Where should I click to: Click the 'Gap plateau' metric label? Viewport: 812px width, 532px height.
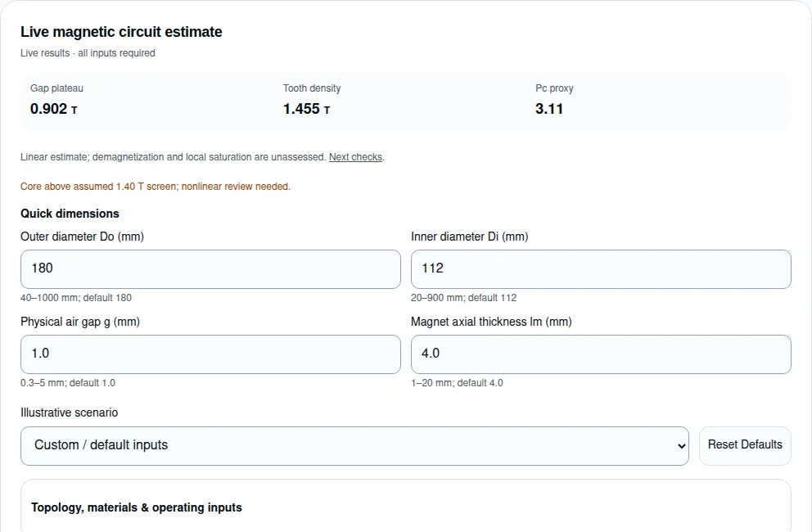[56, 88]
